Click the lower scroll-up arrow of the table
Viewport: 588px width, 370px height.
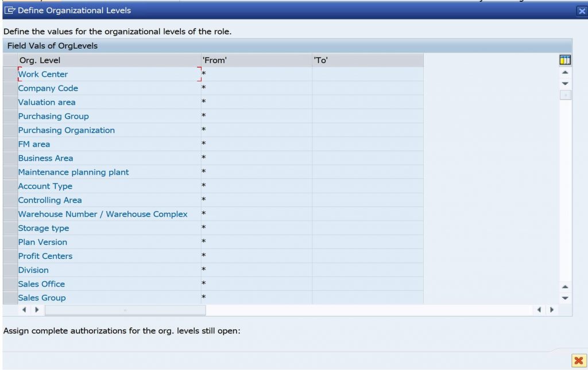[x=565, y=286]
